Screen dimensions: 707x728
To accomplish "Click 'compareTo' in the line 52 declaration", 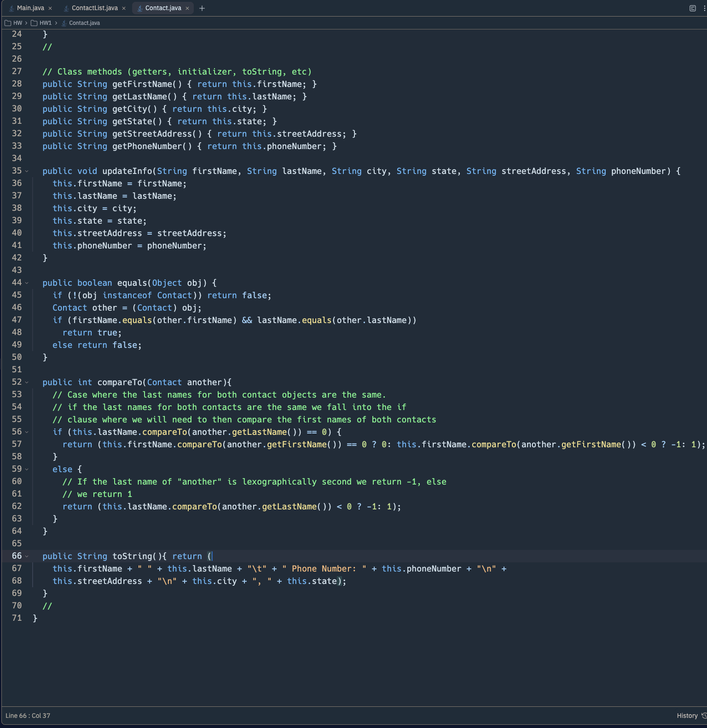I will pos(120,382).
